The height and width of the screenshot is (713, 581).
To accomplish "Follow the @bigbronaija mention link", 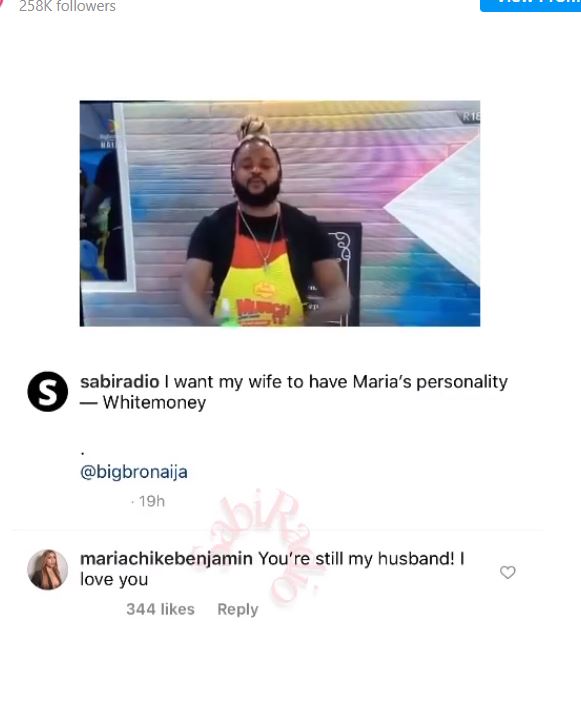I will coord(134,472).
